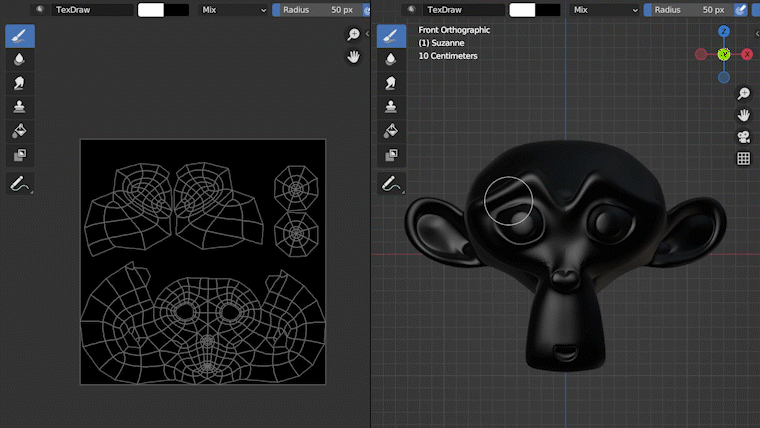Image resolution: width=760 pixels, height=428 pixels.
Task: Pick the Clone stamp tool in 3D viewport
Action: (x=391, y=107)
